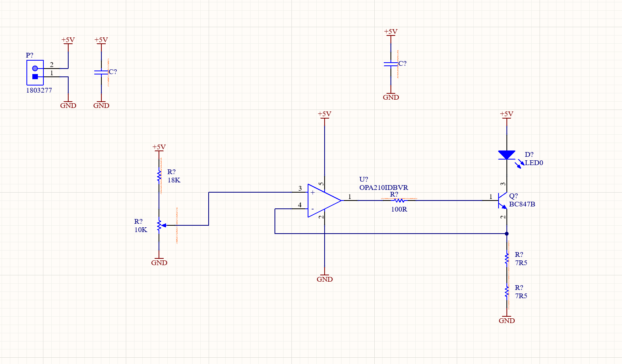Select the 10K potentiometer symbol

click(x=159, y=225)
